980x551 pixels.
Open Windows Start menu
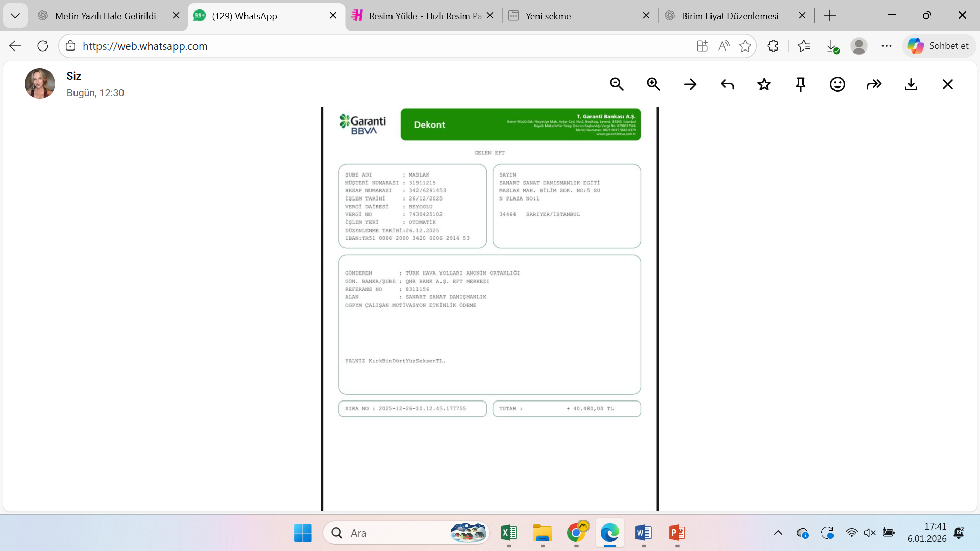[303, 533]
